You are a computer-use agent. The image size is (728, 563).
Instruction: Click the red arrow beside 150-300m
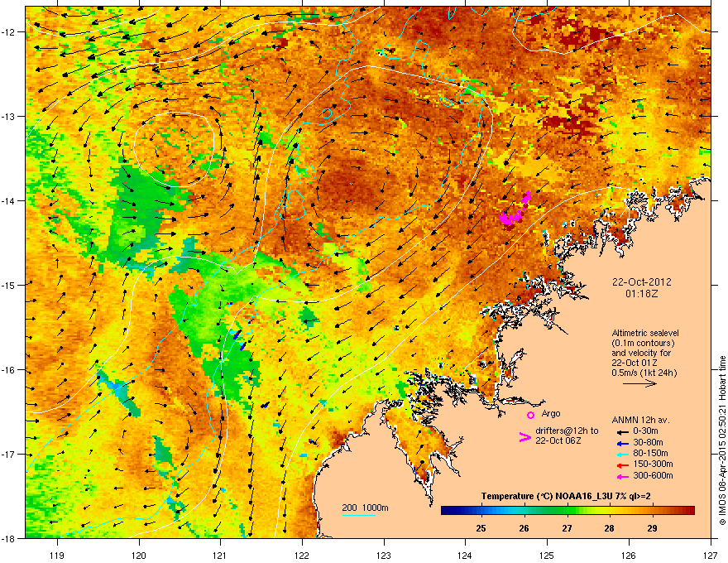(x=623, y=465)
